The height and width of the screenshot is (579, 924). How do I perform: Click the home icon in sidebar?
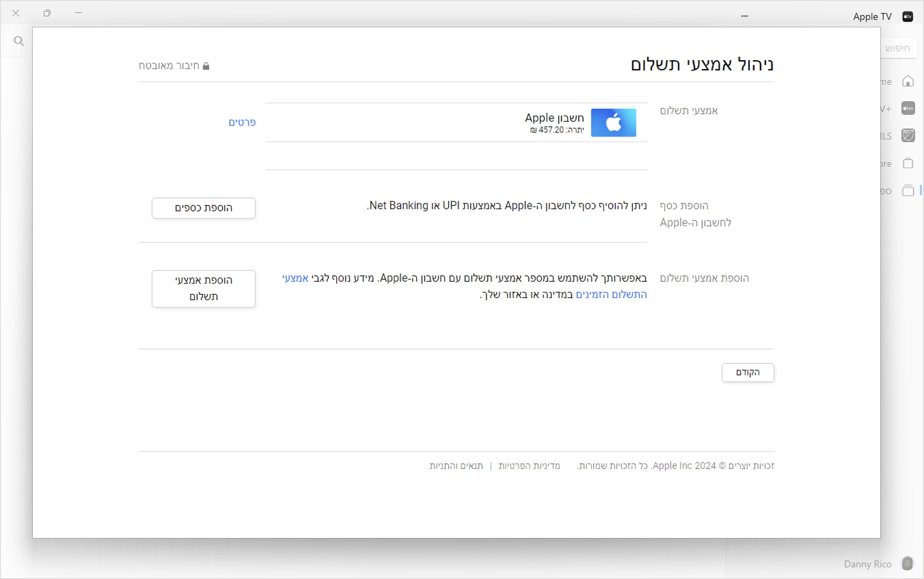pos(908,82)
